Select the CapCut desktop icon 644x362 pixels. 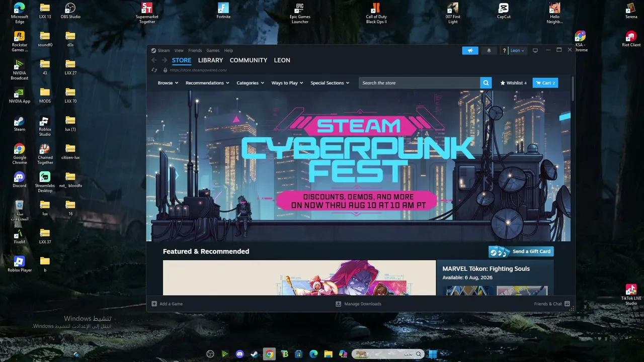tap(504, 11)
